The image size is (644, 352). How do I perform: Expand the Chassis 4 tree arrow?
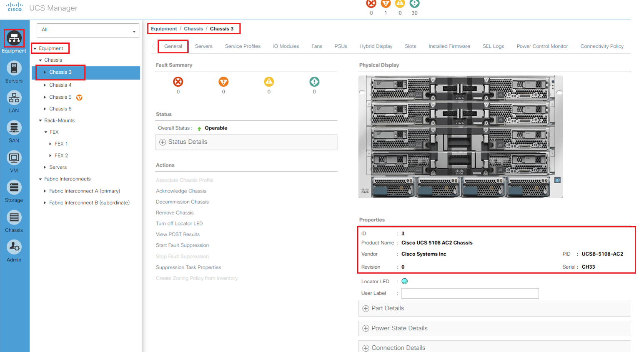[x=45, y=85]
